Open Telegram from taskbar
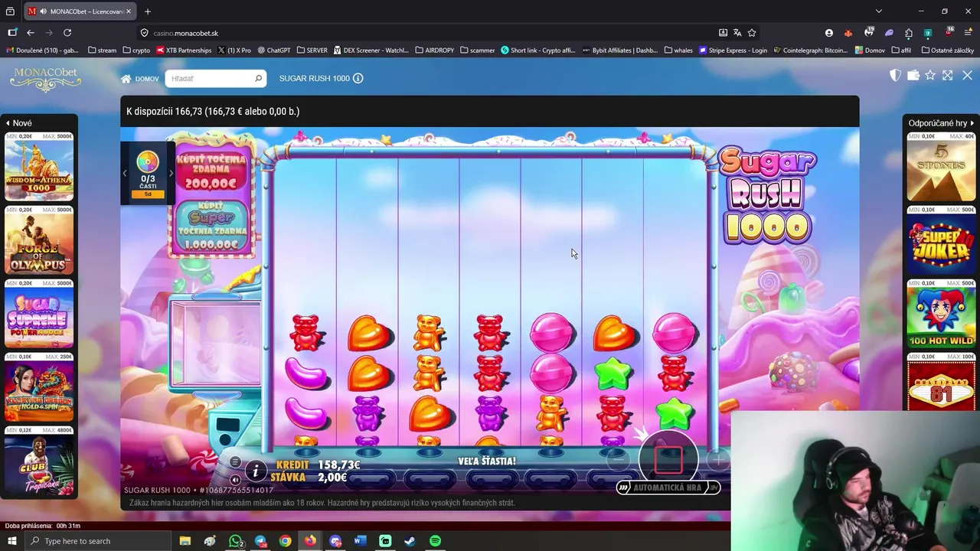 point(260,541)
